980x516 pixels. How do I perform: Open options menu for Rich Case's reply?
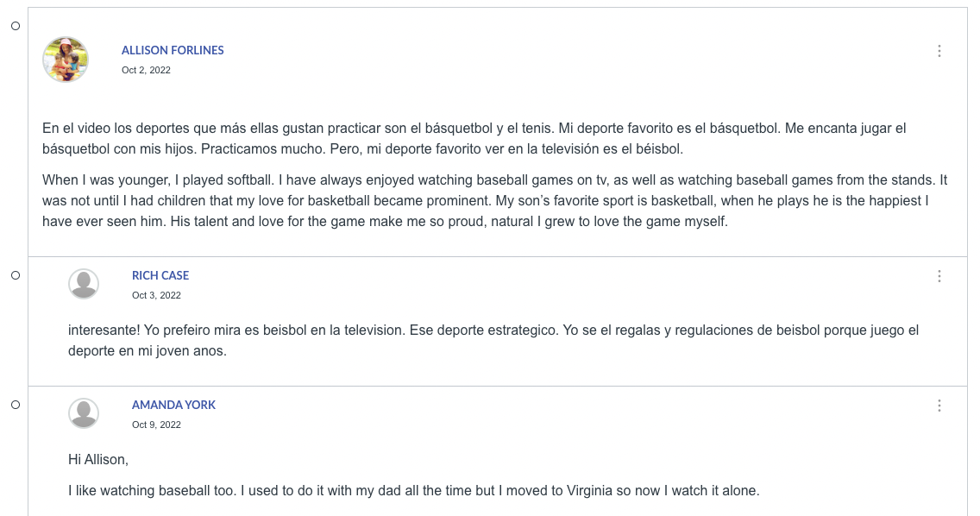tap(939, 276)
